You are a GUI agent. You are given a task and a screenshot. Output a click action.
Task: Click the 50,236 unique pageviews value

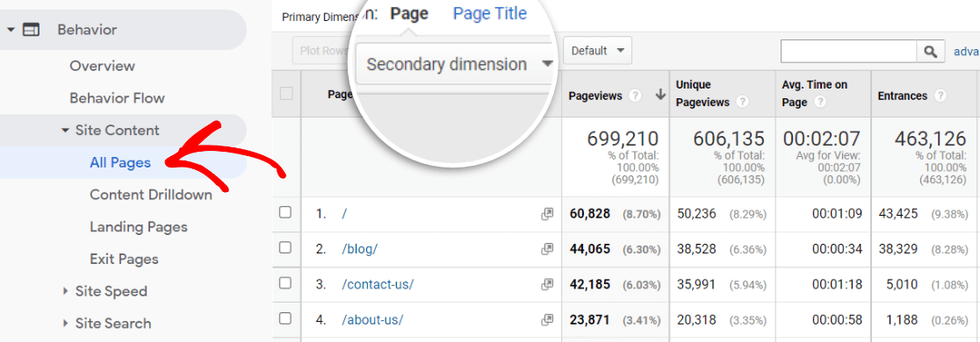click(697, 214)
